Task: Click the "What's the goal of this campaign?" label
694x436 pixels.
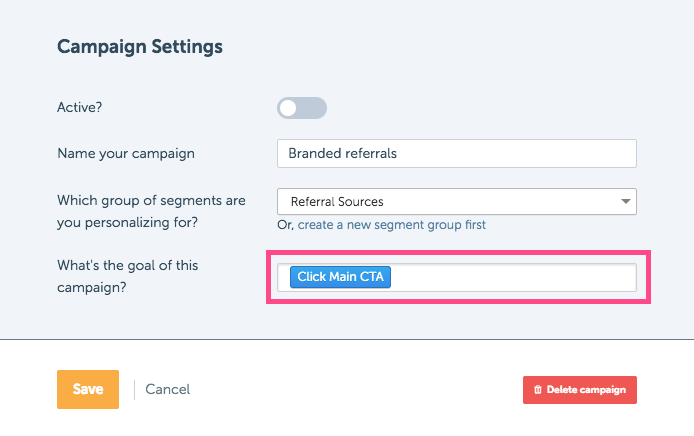Action: tap(127, 276)
